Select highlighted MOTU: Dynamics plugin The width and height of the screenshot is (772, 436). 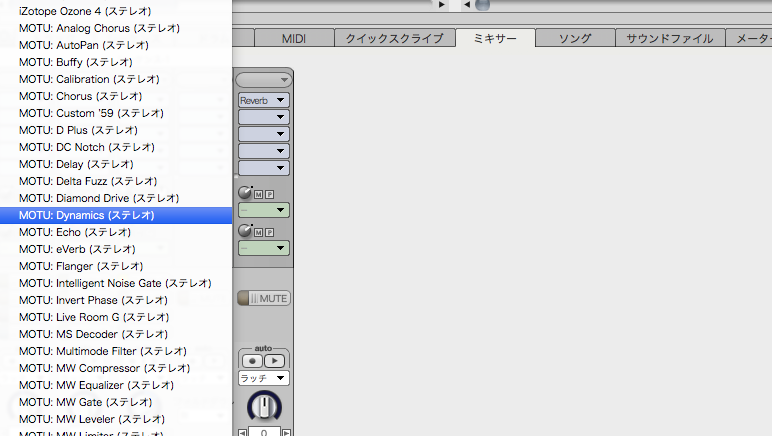pyautogui.click(x=116, y=215)
